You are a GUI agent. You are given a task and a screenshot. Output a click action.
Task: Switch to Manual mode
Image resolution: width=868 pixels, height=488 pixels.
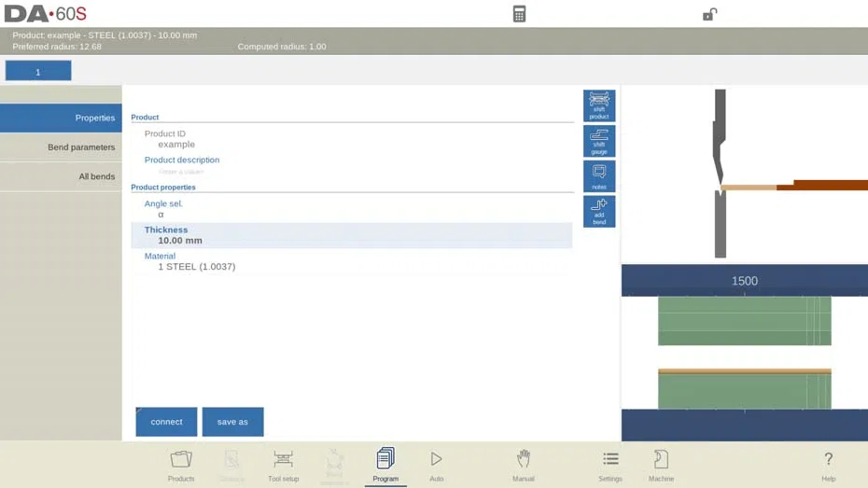(523, 466)
